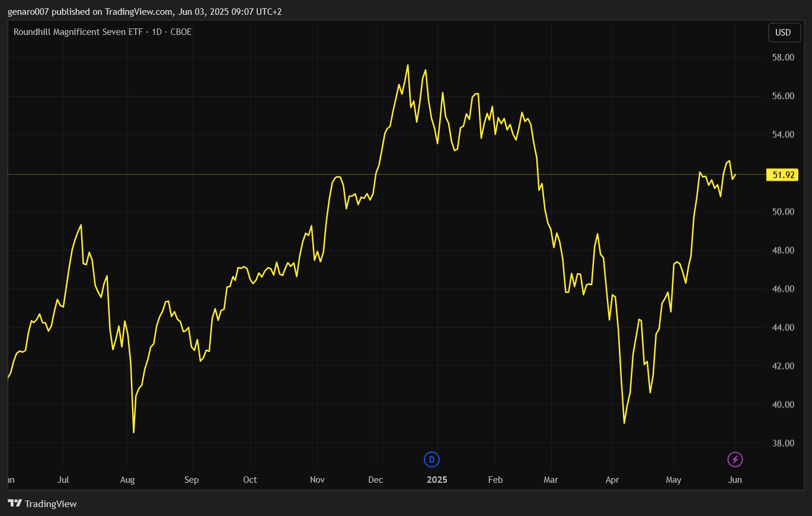Click the Feb label on time axis
This screenshot has width=812, height=516.
(495, 480)
